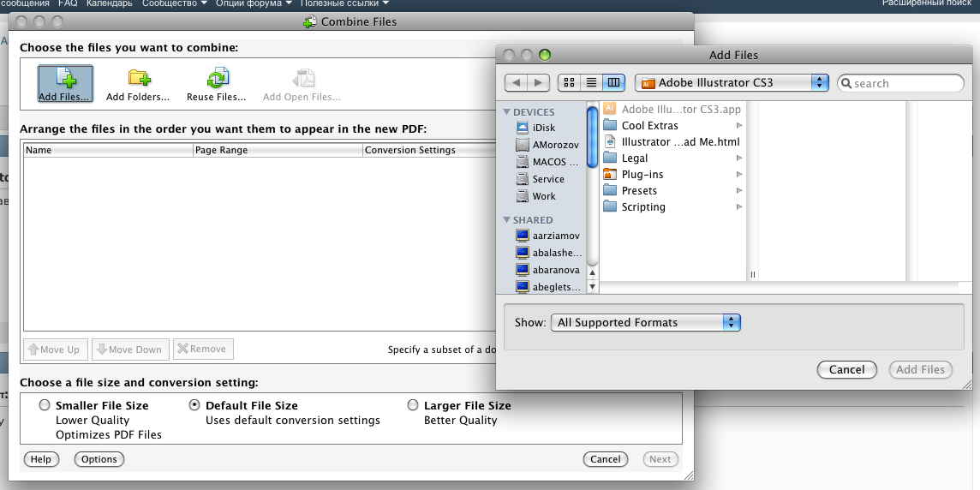Click the Календарь forum link
Image resolution: width=980 pixels, height=490 pixels.
[x=110, y=3]
